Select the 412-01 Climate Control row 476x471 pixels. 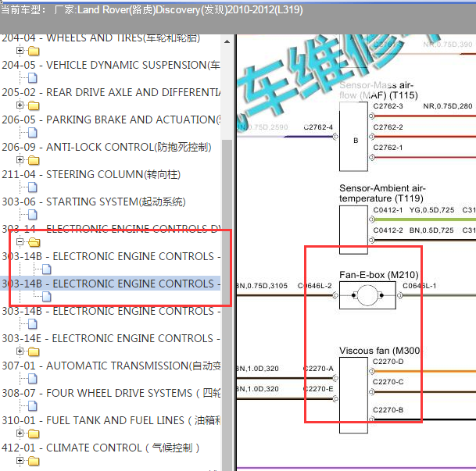pyautogui.click(x=101, y=448)
